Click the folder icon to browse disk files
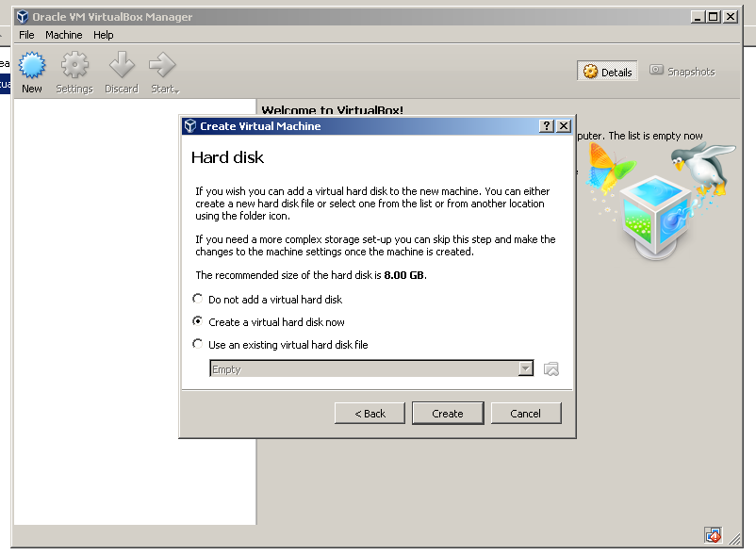The height and width of the screenshot is (555, 756). tap(551, 369)
